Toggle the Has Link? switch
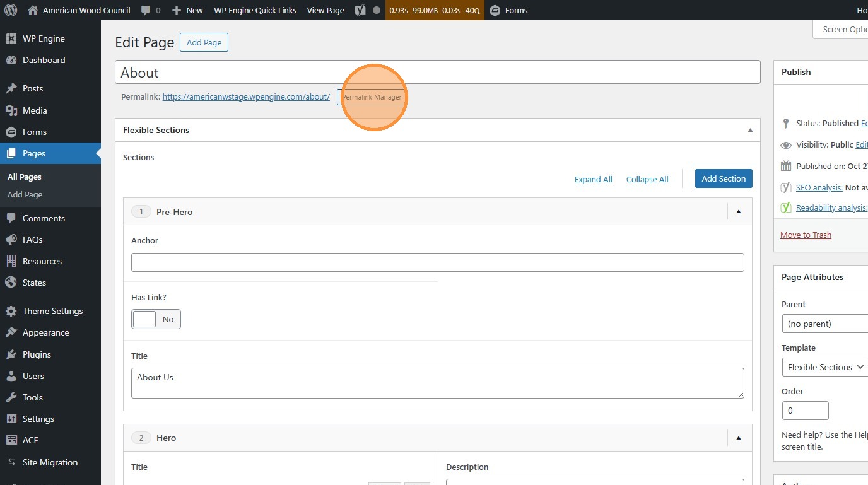Image resolution: width=868 pixels, height=485 pixels. click(156, 319)
